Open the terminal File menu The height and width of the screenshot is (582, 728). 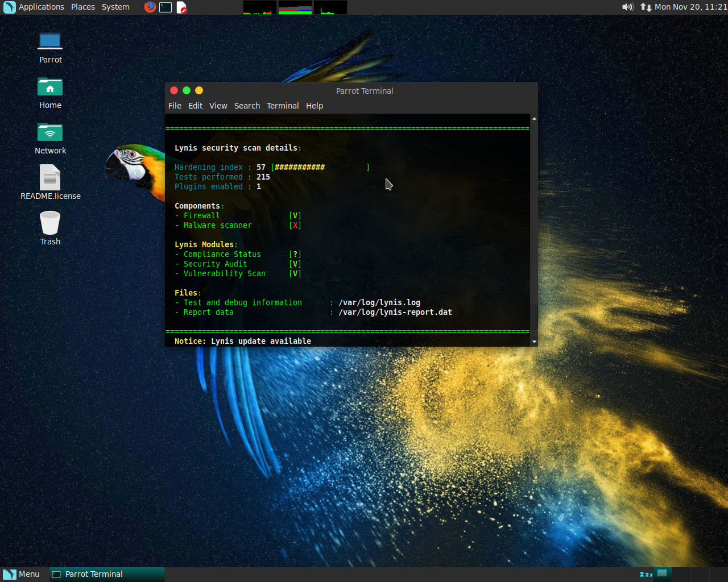[x=175, y=106]
